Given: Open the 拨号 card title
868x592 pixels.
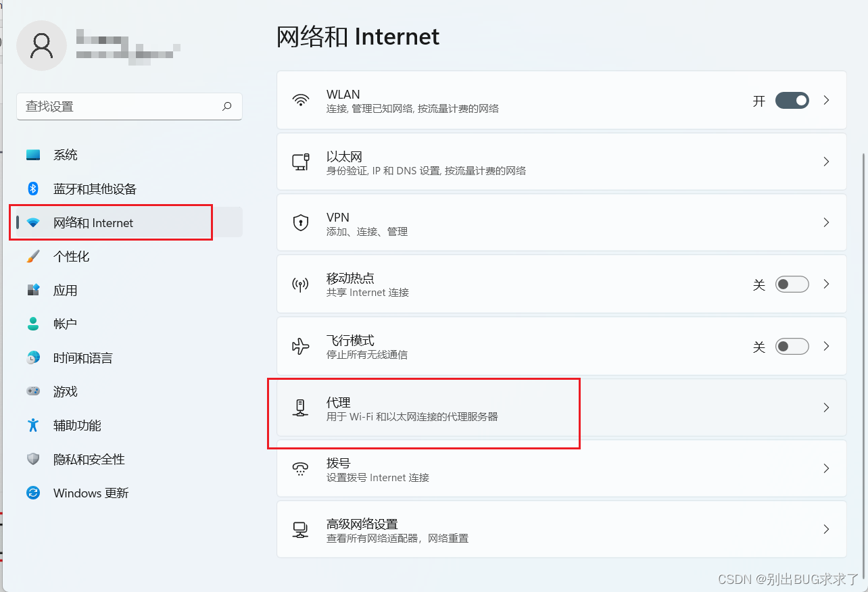Looking at the screenshot, I should [339, 464].
